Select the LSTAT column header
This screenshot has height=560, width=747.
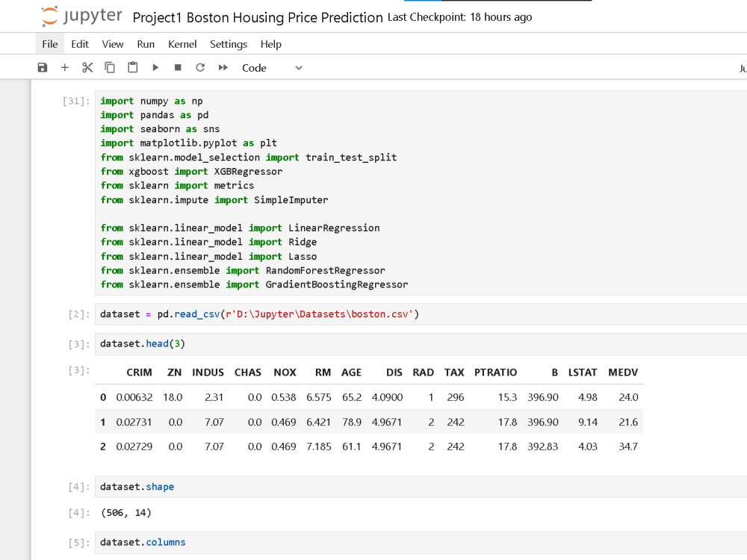pyautogui.click(x=582, y=373)
